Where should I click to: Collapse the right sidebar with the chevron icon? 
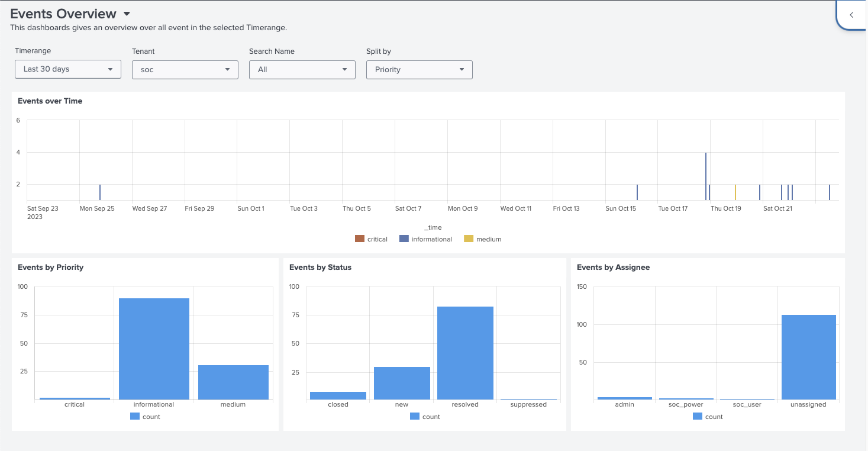(x=851, y=14)
